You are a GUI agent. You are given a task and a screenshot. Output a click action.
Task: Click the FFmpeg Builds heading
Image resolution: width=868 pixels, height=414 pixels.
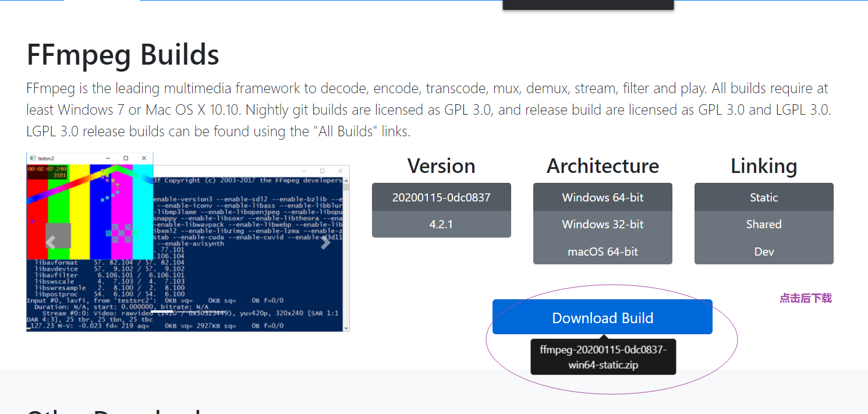[123, 55]
